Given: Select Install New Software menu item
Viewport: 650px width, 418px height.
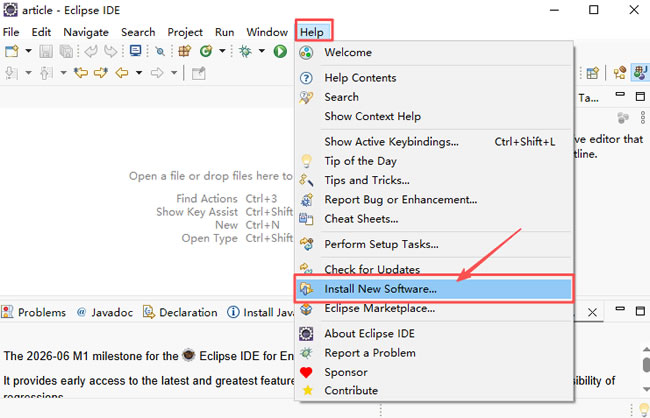Looking at the screenshot, I should (x=380, y=289).
